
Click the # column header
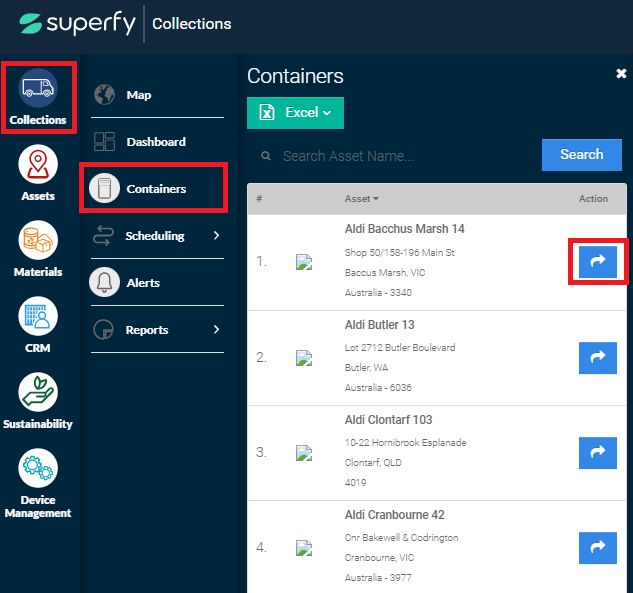[259, 199]
